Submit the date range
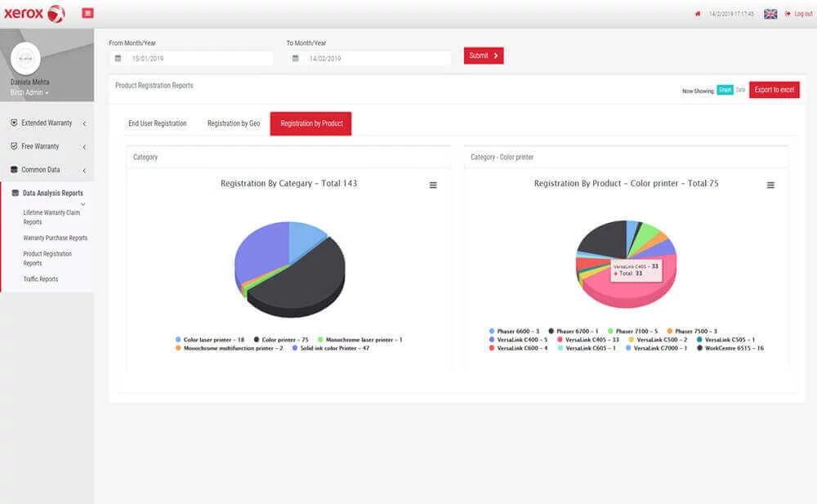The height and width of the screenshot is (504, 817). pos(484,56)
